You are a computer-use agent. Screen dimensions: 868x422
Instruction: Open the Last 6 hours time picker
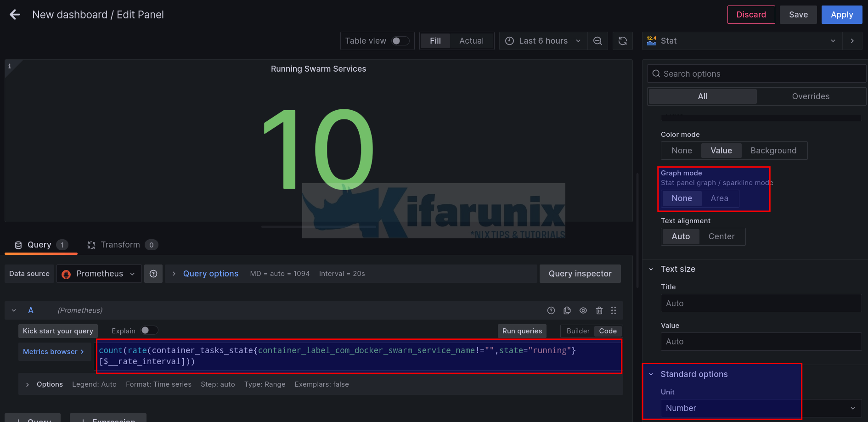[543, 41]
